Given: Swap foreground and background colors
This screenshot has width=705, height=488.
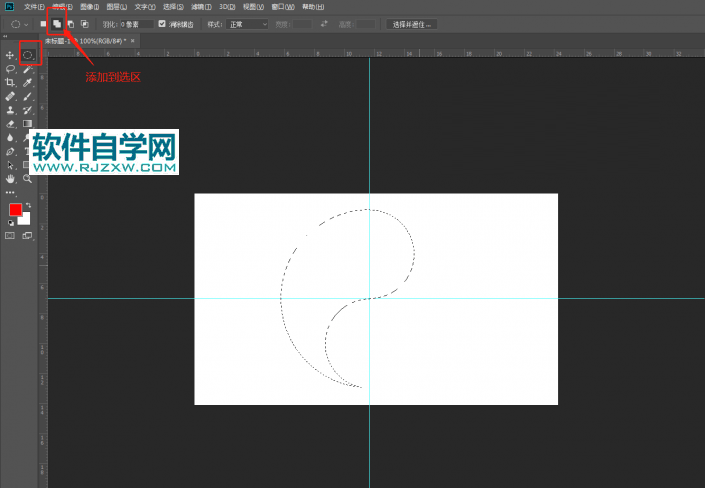Looking at the screenshot, I should [27, 205].
